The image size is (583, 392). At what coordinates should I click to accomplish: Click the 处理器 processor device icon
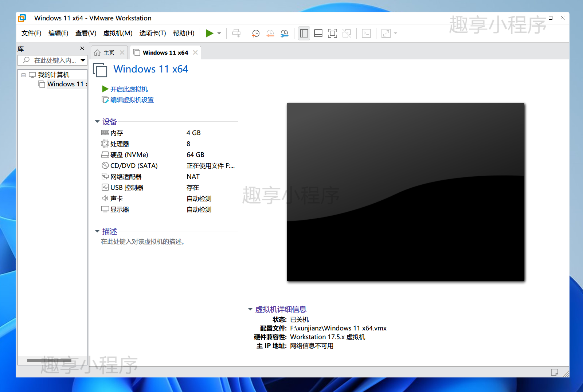click(105, 144)
